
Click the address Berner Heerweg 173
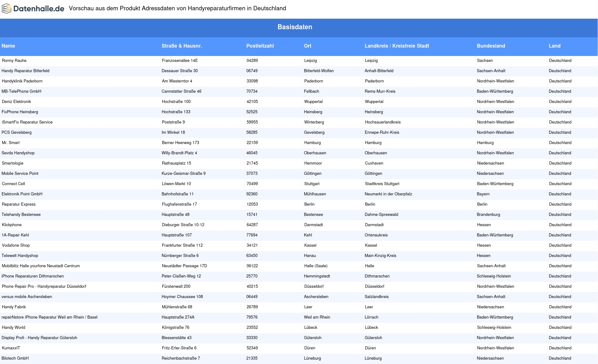[181, 143]
